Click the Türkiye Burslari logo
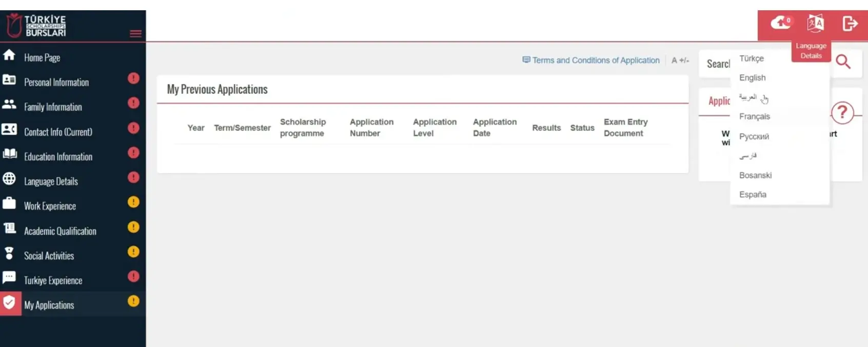This screenshot has height=347, width=868. click(x=37, y=26)
